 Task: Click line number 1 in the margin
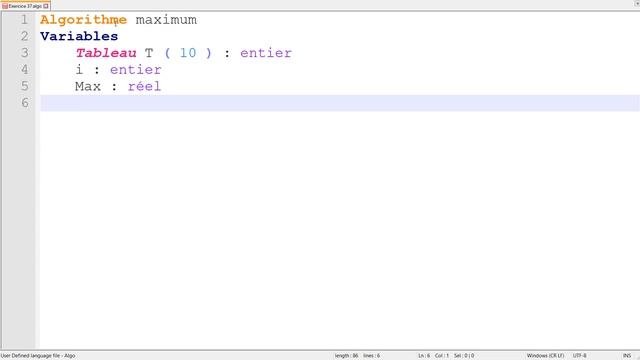24,20
